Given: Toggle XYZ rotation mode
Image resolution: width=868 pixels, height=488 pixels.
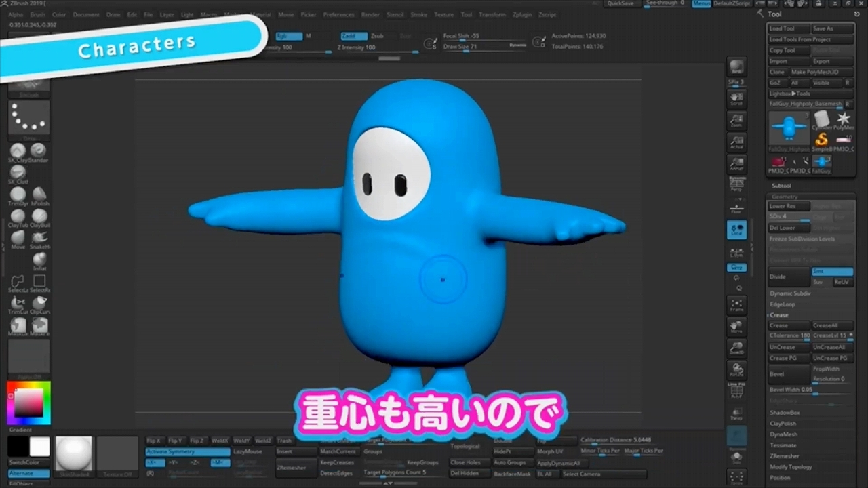Looking at the screenshot, I should (x=736, y=268).
